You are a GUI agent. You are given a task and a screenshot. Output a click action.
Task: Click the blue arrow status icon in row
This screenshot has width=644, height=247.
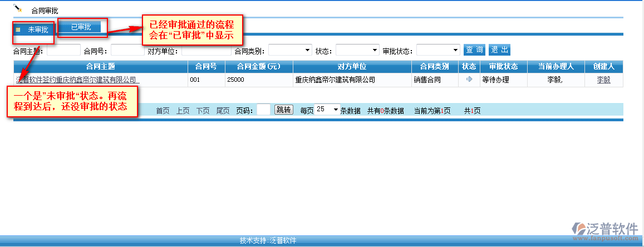(469, 80)
